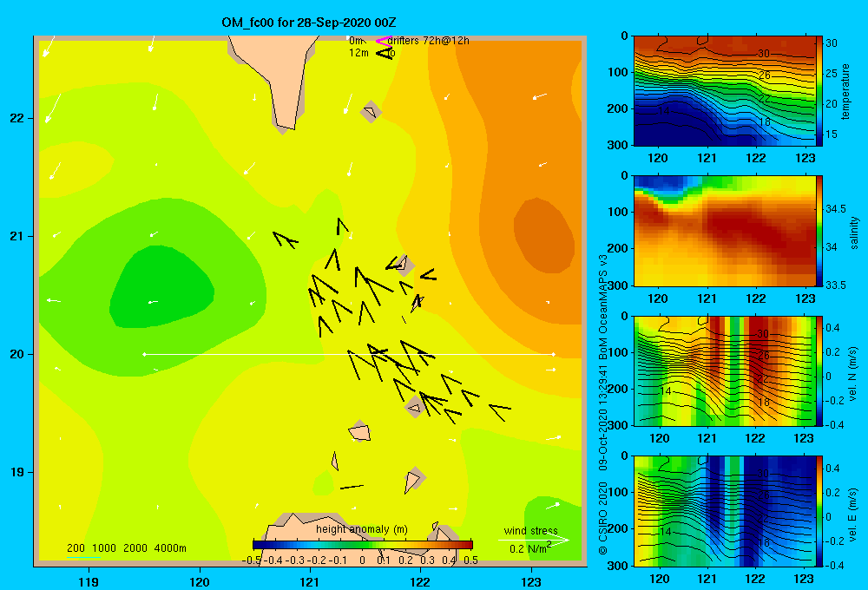868x590 pixels.
Task: Click the white wind stress reference arrow
Action: pos(533,541)
